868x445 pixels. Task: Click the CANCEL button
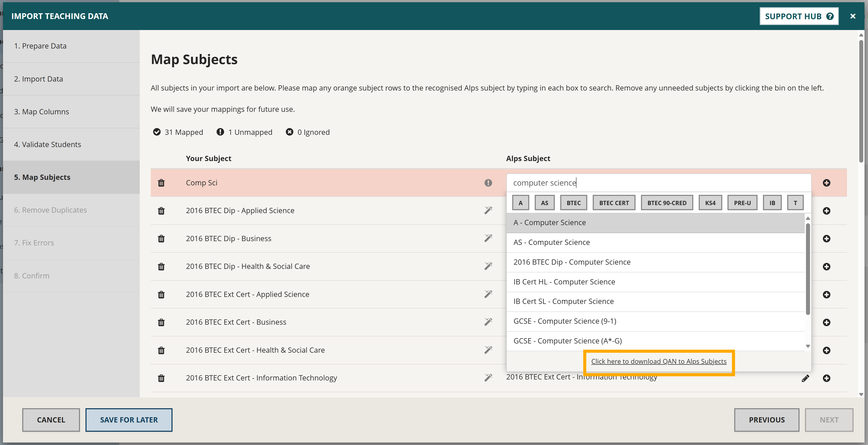(51, 420)
